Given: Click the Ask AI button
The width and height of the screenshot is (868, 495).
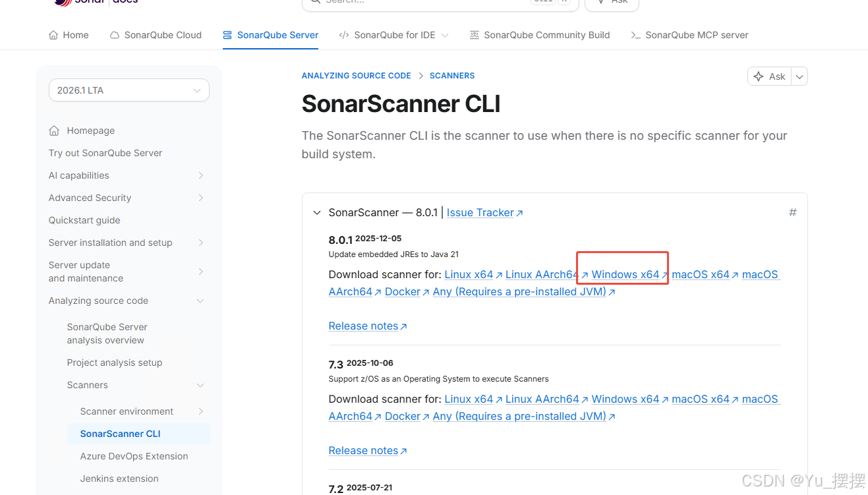Looking at the screenshot, I should pos(769,76).
